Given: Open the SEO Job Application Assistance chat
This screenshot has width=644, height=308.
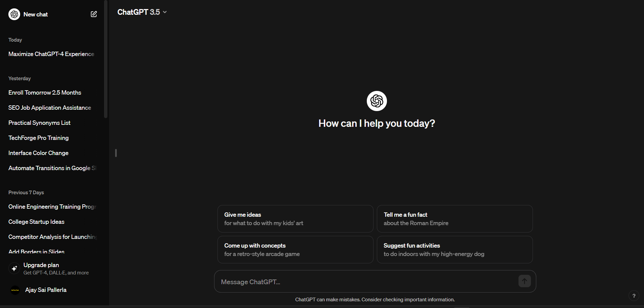Looking at the screenshot, I should point(50,108).
